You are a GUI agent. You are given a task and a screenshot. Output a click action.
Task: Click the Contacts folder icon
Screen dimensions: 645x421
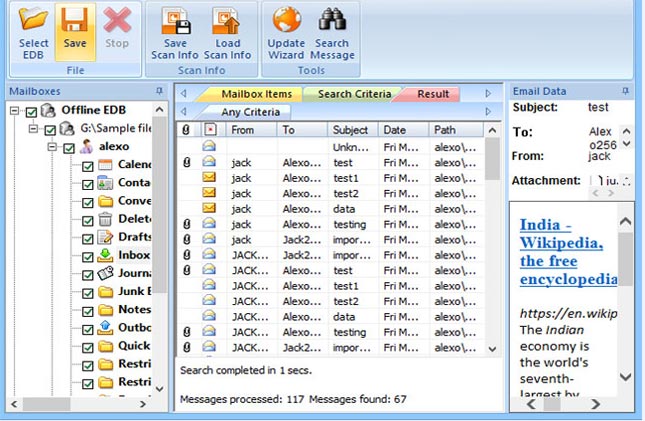pos(105,183)
